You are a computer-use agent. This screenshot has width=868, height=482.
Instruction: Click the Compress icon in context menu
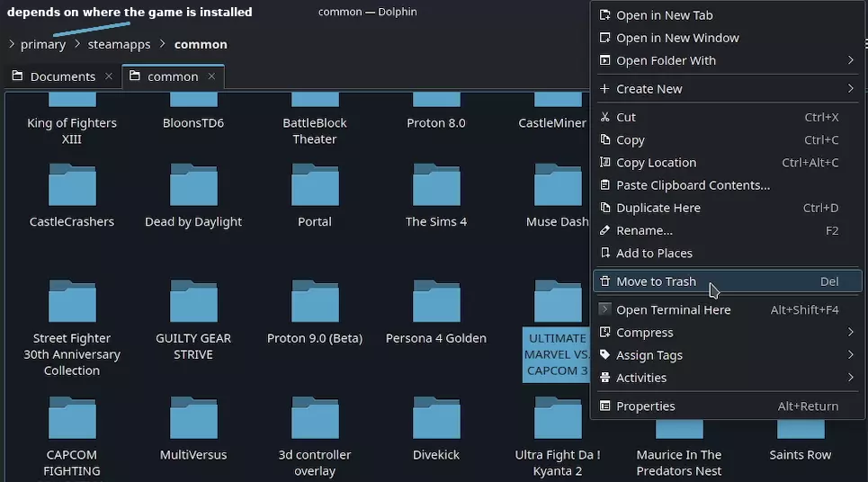pos(605,332)
